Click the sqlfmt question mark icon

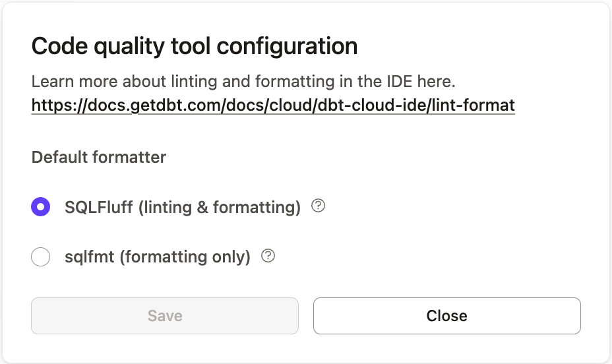(x=268, y=256)
